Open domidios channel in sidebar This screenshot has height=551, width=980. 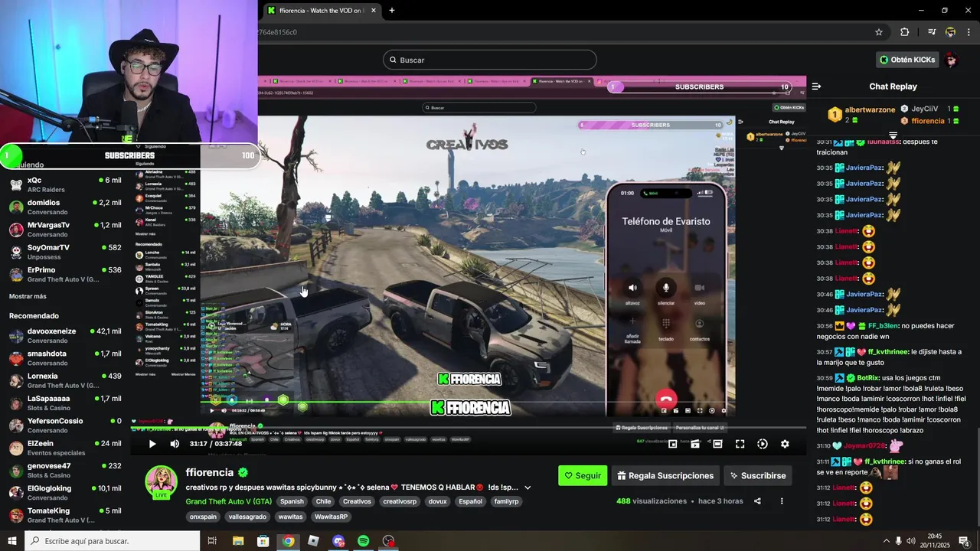(65, 207)
